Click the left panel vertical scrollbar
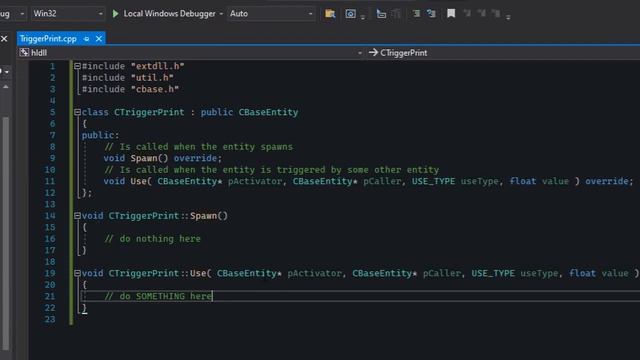The width and height of the screenshot is (640, 360). (6, 233)
